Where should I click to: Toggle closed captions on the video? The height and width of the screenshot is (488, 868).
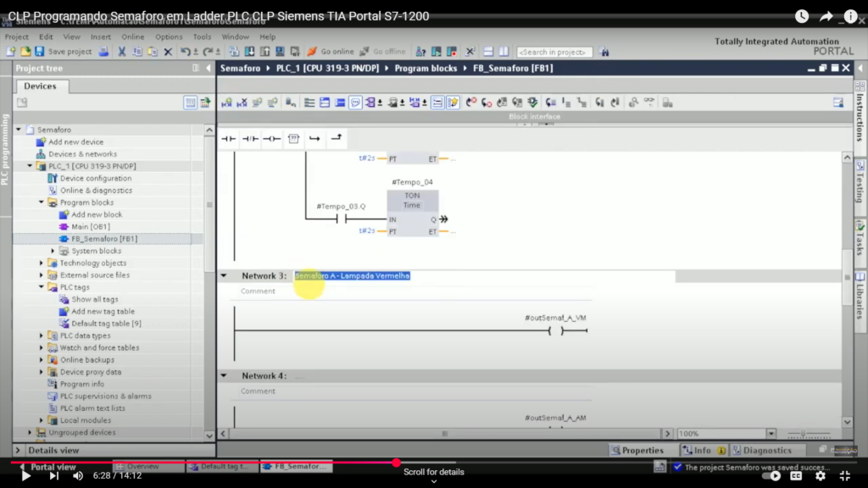click(x=796, y=476)
